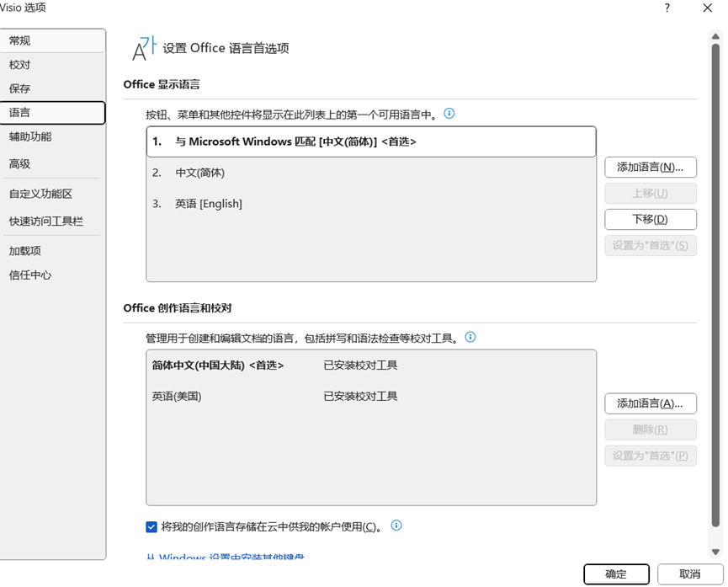Close the Visio 选项 dialog

click(x=707, y=8)
